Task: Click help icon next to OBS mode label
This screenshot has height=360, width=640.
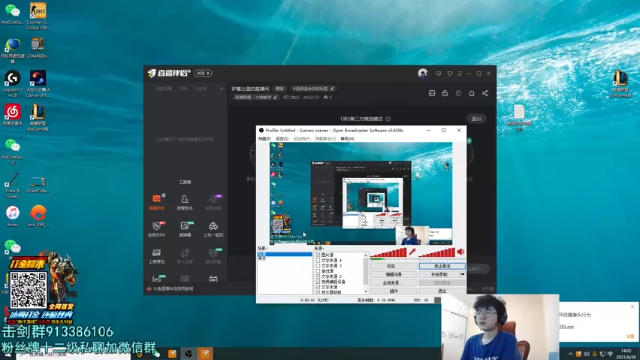Action: pyautogui.click(x=388, y=119)
